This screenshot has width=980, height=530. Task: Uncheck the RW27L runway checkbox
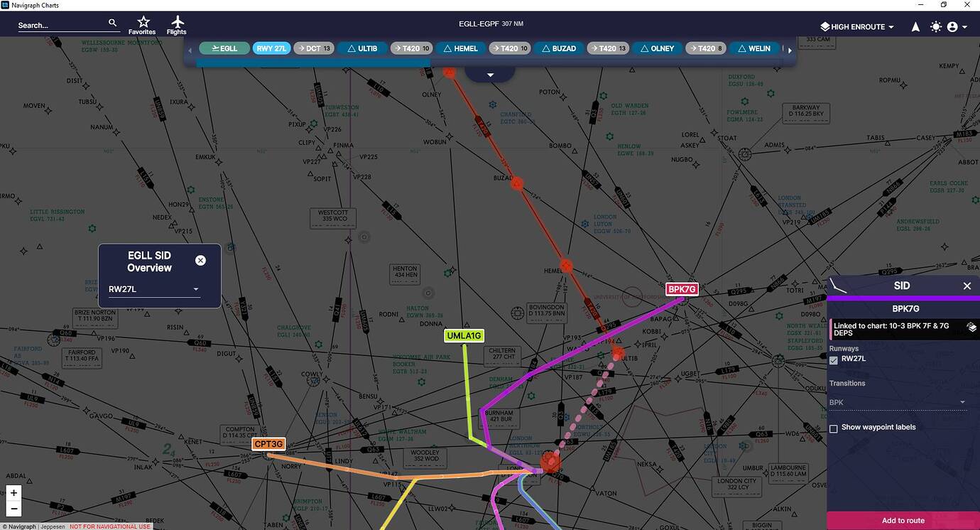[833, 360]
